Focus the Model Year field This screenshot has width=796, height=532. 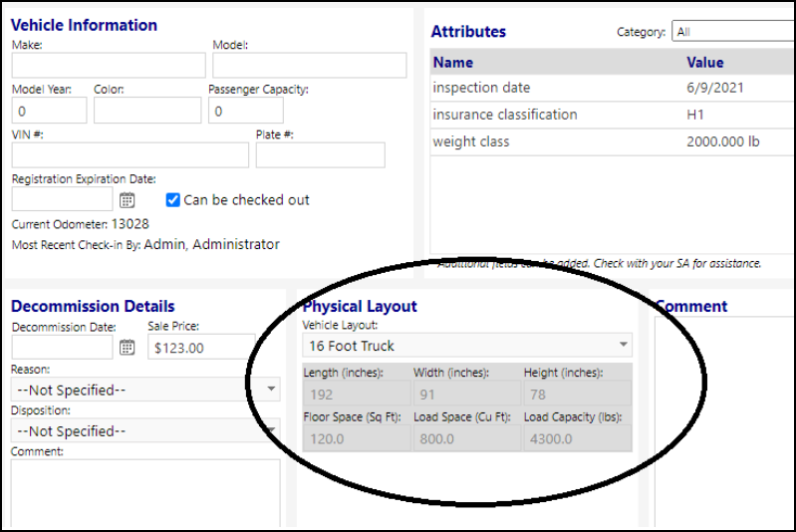(49, 111)
